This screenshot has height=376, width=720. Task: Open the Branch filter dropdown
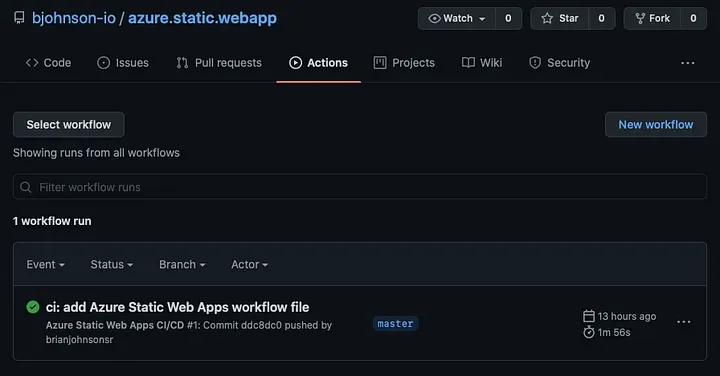tap(182, 265)
